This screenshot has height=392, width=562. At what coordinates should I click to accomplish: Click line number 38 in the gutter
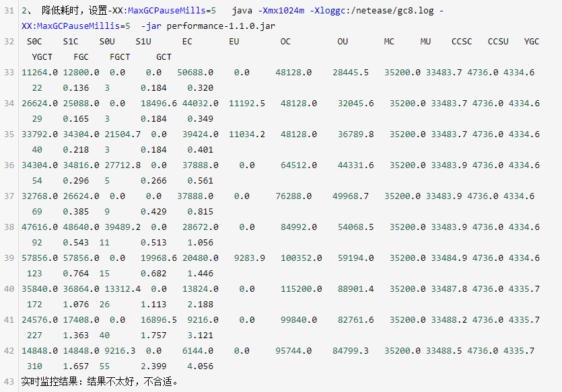click(x=9, y=227)
